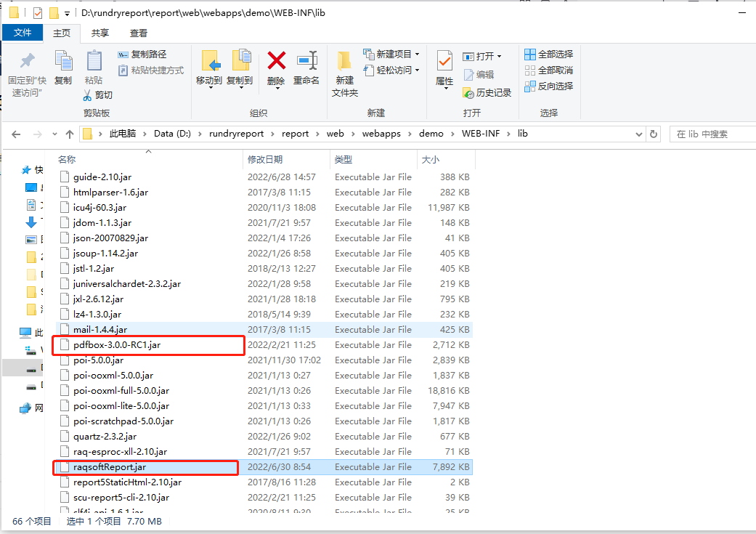
Task: Switch to Share (共享) tab
Action: coord(100,33)
